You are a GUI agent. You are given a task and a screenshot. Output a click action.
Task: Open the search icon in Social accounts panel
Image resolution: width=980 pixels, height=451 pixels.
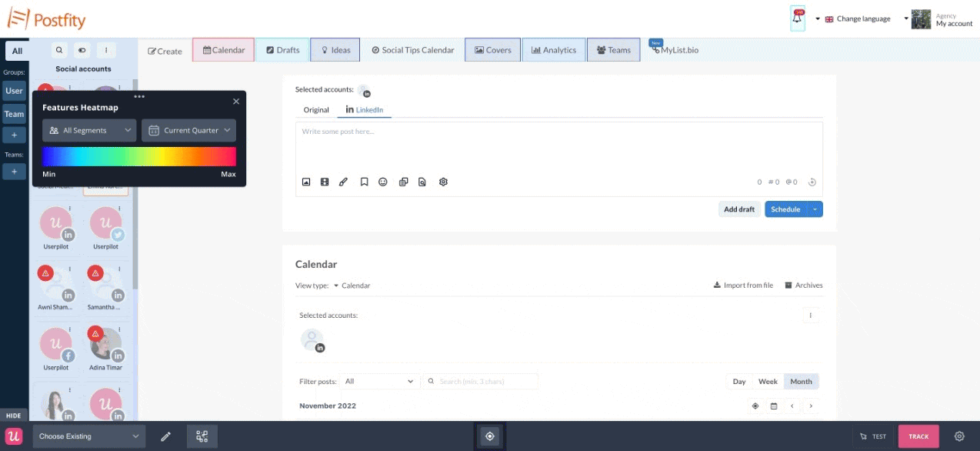(x=59, y=50)
